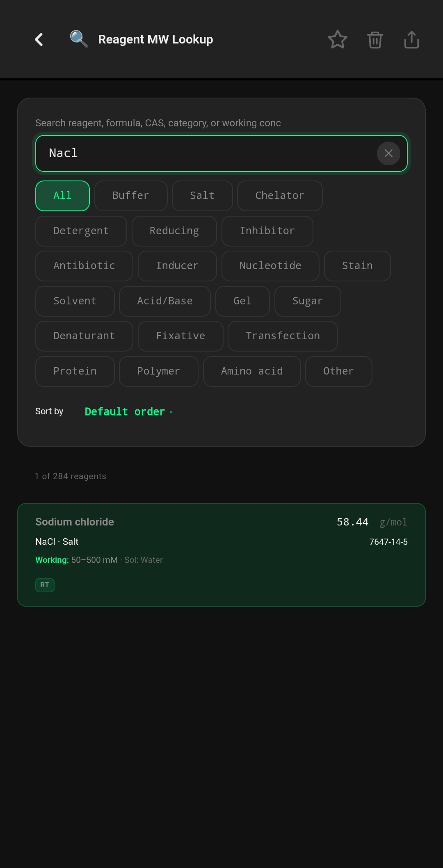Screen dimensions: 443x868
Task: Select the All category filter
Action: pyautogui.click(x=62, y=196)
